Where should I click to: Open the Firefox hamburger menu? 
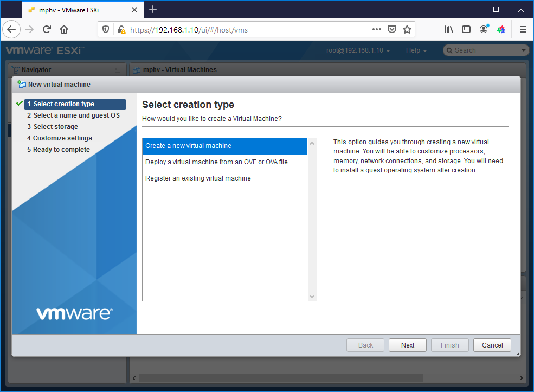point(523,29)
